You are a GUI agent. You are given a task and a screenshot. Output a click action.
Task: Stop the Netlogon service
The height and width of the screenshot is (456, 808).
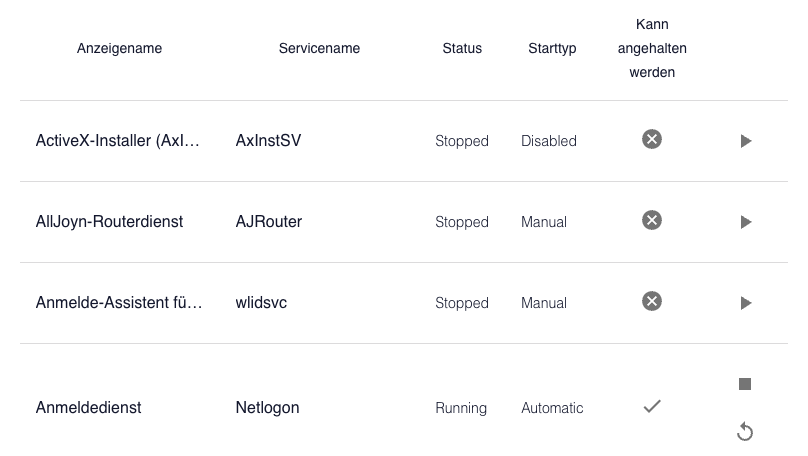[745, 384]
